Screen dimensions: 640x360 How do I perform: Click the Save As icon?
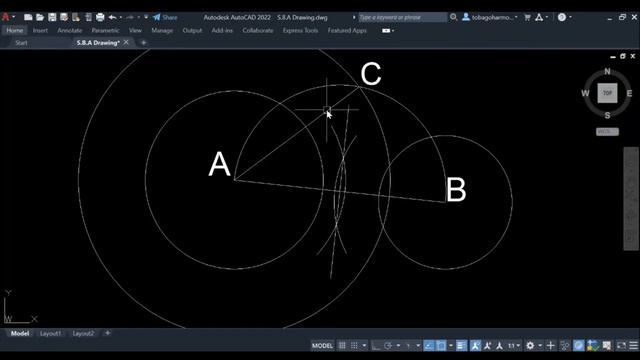64,17
